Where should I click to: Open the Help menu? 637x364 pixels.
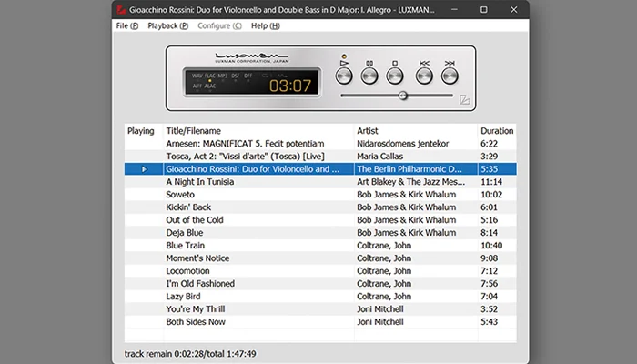(265, 25)
